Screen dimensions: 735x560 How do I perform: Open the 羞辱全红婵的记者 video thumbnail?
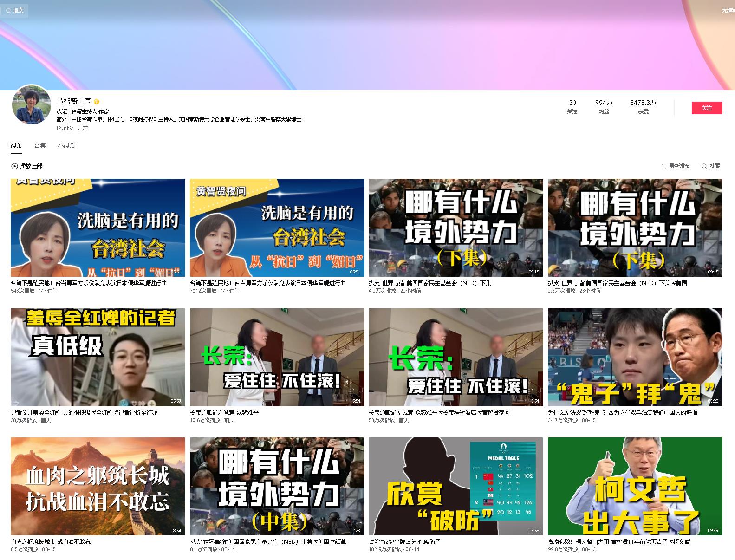98,357
